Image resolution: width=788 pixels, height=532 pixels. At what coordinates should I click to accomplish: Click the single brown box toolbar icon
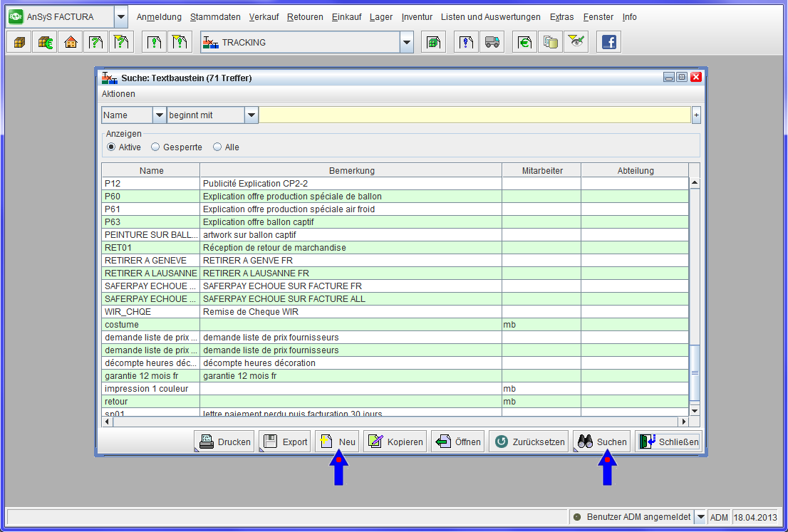(x=19, y=43)
